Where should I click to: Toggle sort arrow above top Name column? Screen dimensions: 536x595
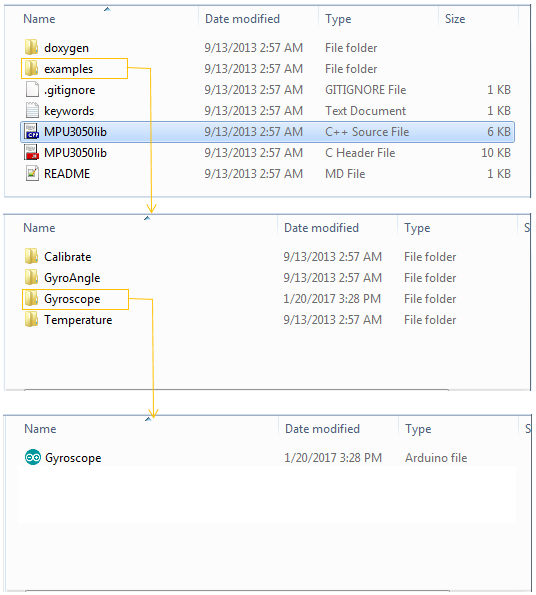(107, 9)
